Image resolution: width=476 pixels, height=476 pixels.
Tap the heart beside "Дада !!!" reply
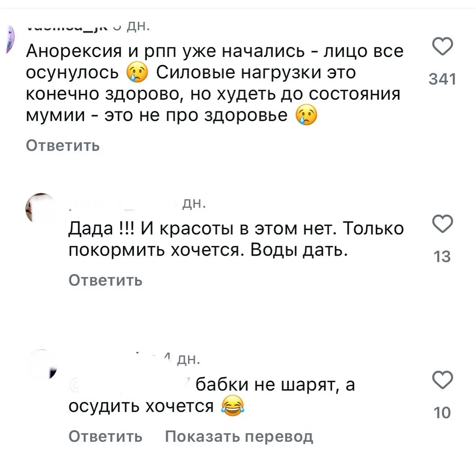pyautogui.click(x=442, y=224)
